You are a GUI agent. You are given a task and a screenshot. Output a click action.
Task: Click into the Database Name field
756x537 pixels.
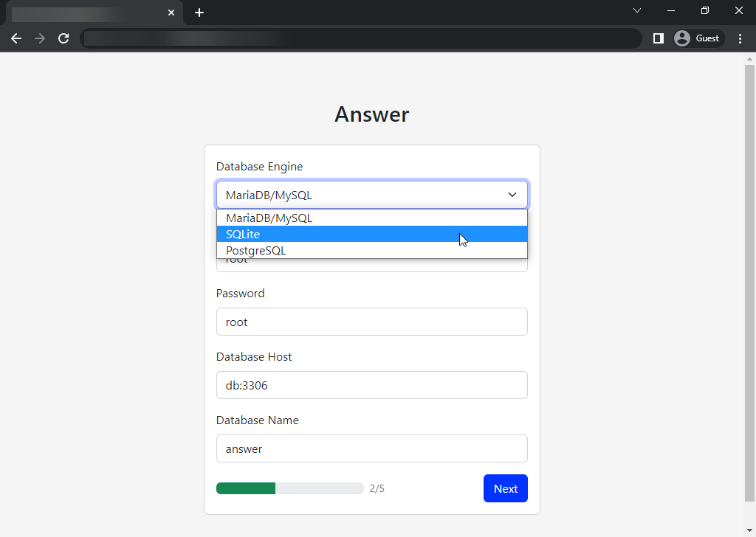tap(372, 449)
